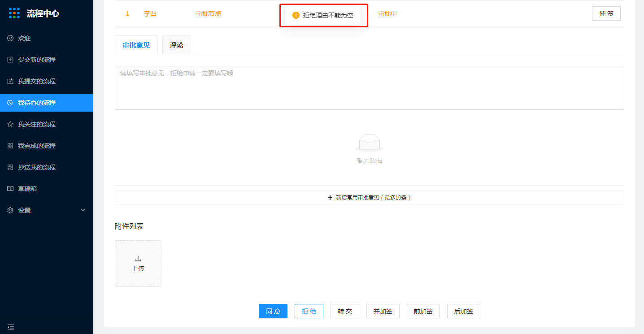Click the 并加签 button
Screen dimensions: 644x334
pos(383,311)
